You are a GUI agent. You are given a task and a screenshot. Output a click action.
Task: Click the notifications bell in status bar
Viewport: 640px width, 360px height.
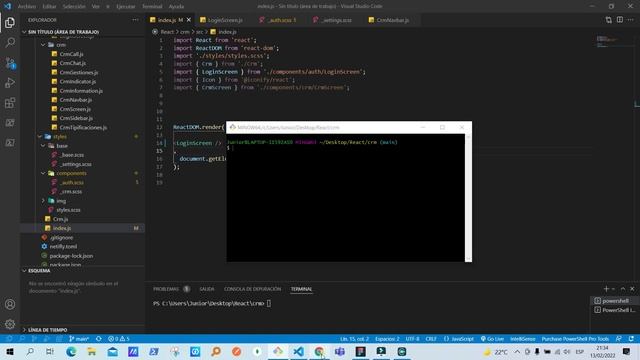click(x=631, y=339)
